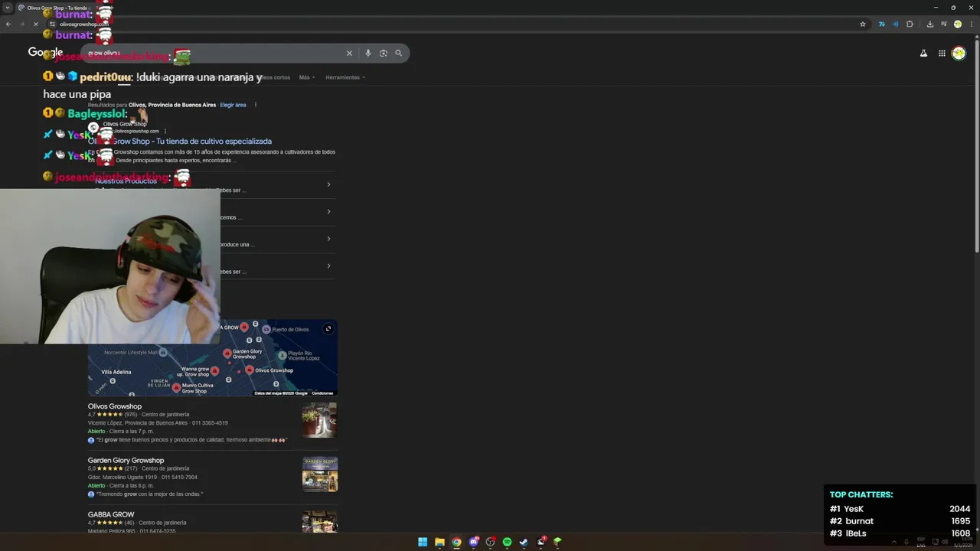
Task: Submit search with the magnifier icon
Action: (x=398, y=53)
